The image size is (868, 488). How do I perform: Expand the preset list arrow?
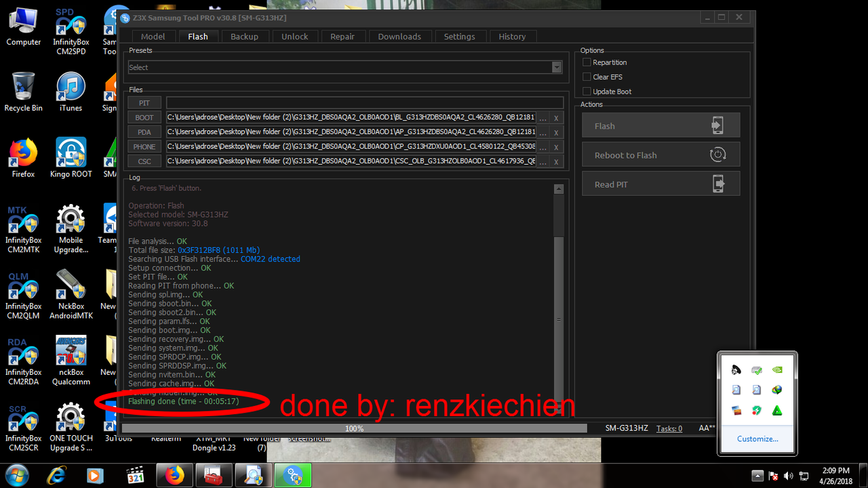[x=556, y=67]
